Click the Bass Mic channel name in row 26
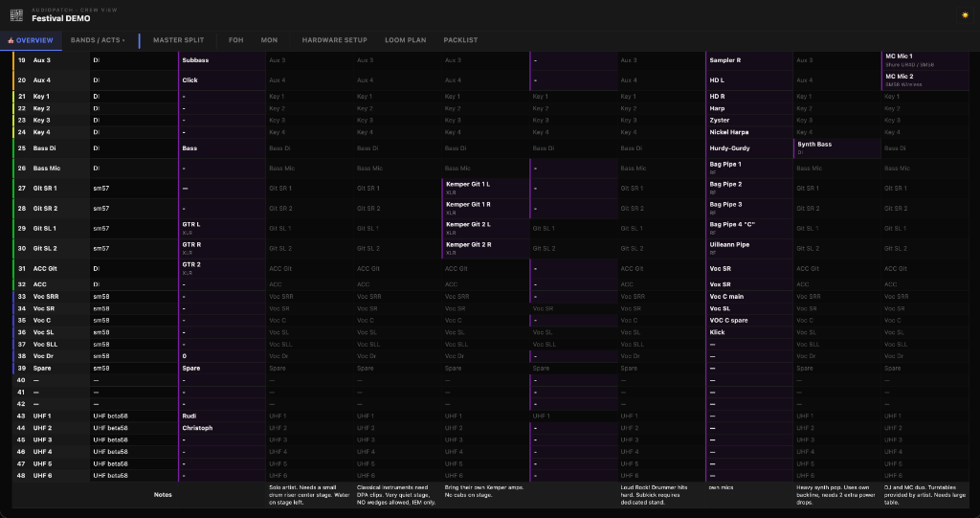 46,169
